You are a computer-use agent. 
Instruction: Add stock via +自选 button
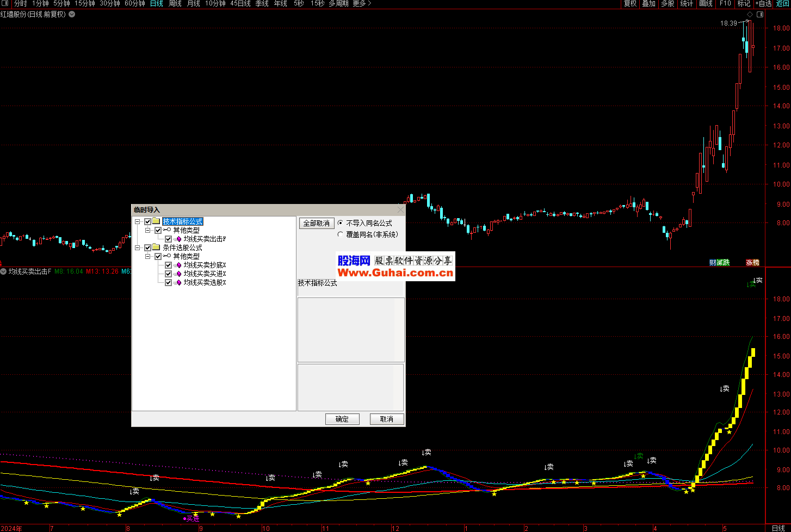(763, 4)
